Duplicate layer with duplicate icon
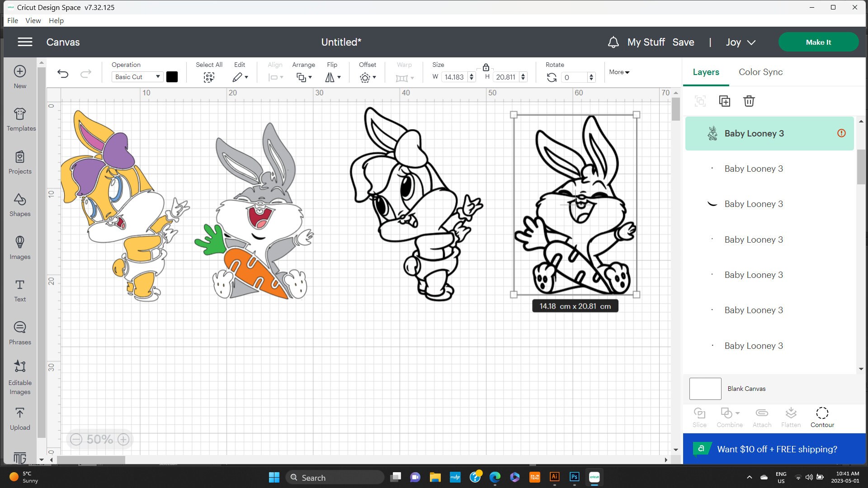The image size is (868, 488). point(724,101)
